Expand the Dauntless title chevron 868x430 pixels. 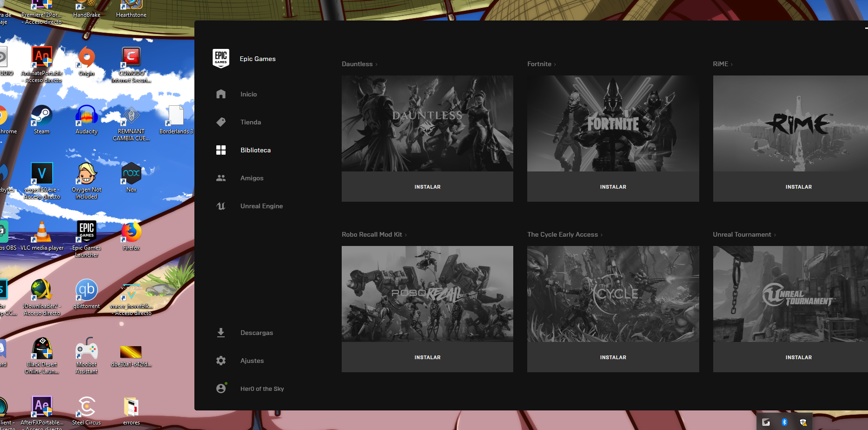pyautogui.click(x=377, y=64)
